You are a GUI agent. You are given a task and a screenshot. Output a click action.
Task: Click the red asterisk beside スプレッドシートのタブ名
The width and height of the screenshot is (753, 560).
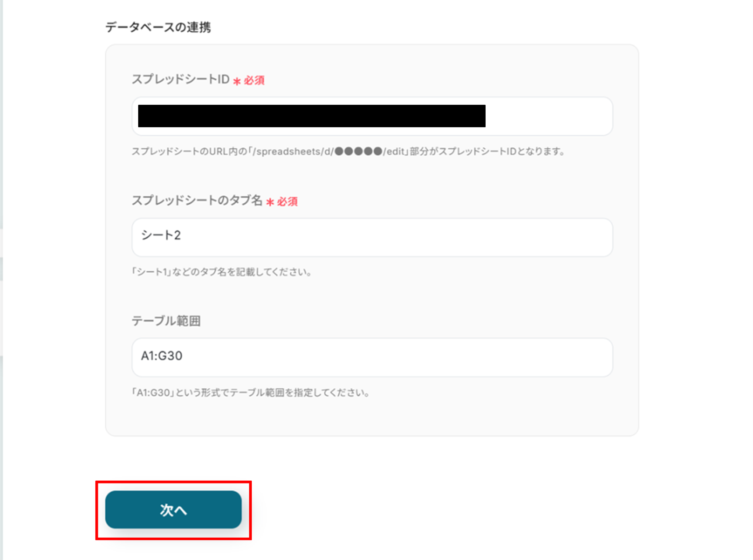[270, 202]
